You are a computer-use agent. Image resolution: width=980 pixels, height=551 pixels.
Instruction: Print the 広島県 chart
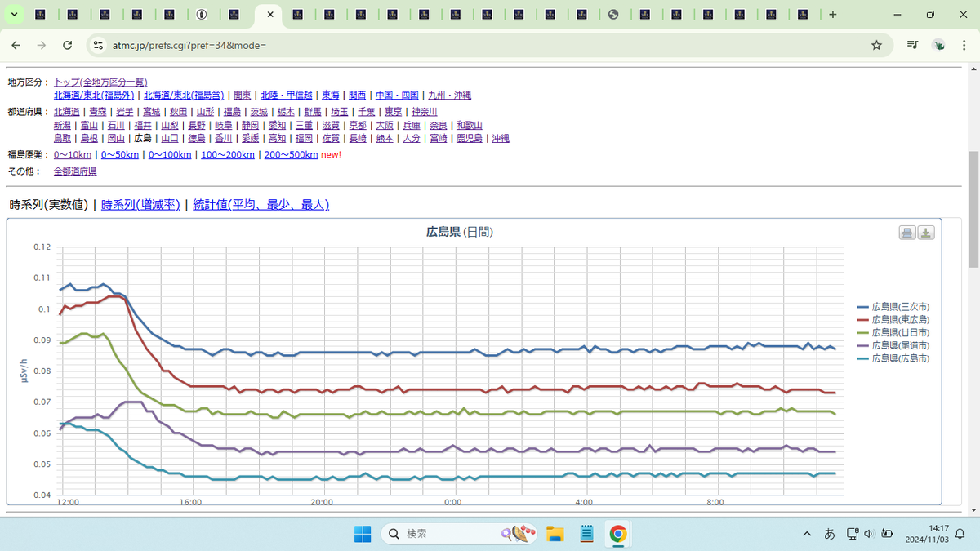click(906, 233)
